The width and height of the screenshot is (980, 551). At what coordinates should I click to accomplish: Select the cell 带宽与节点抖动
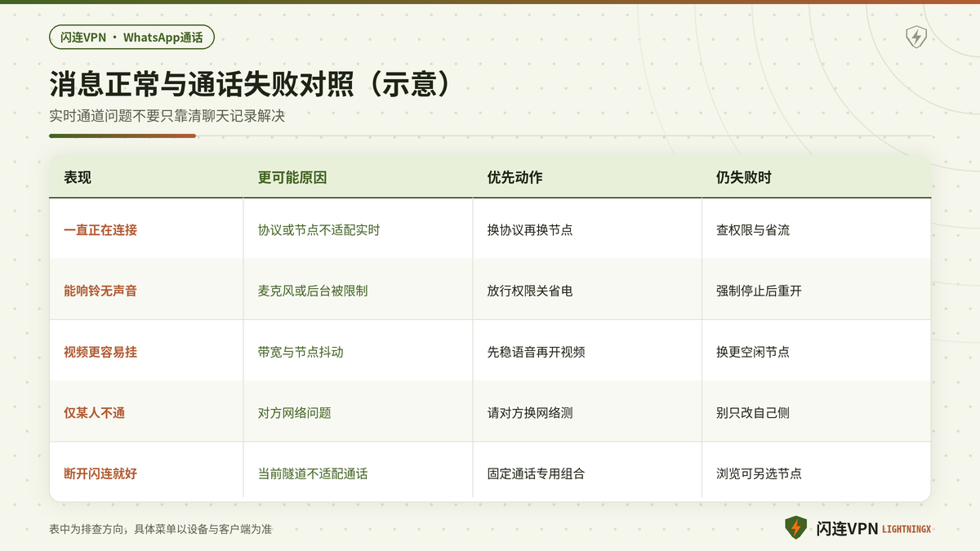358,351
